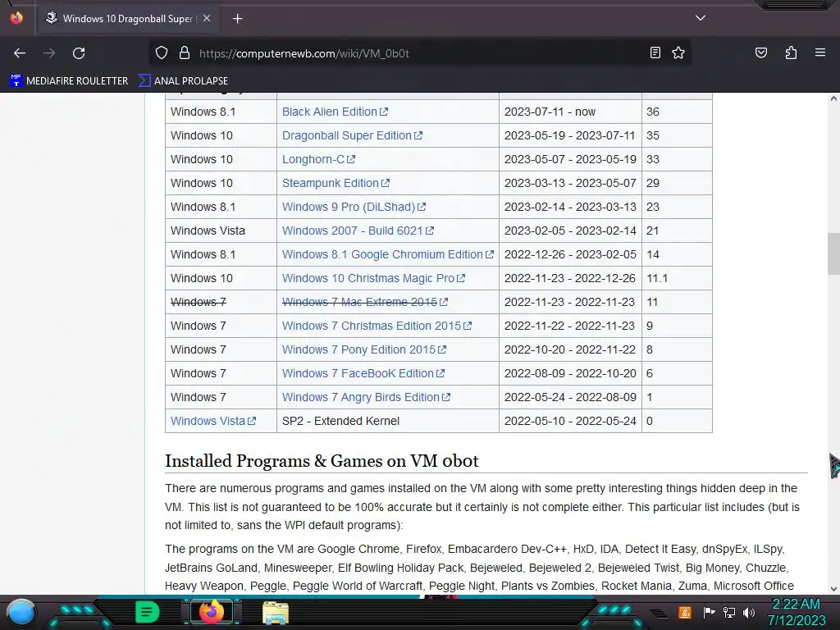
Task: Bookmark this page with star icon
Action: click(678, 52)
